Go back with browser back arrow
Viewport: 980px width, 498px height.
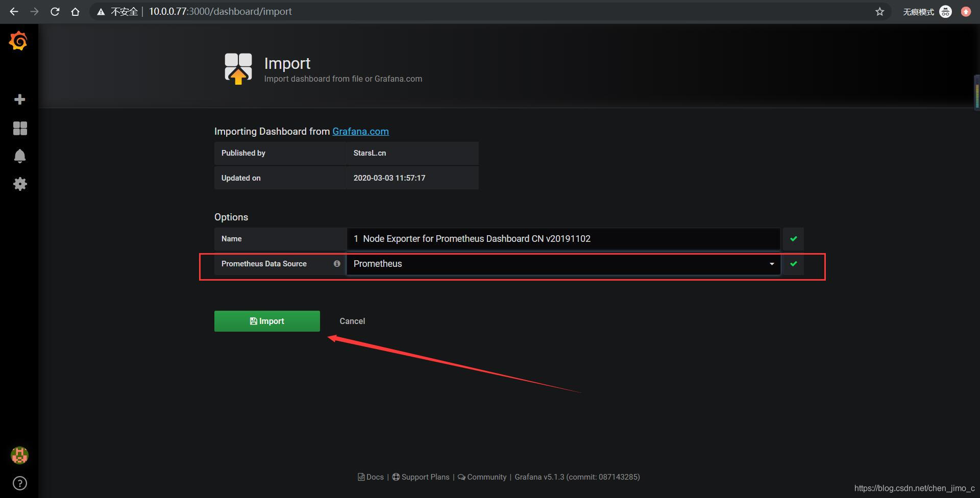tap(14, 11)
